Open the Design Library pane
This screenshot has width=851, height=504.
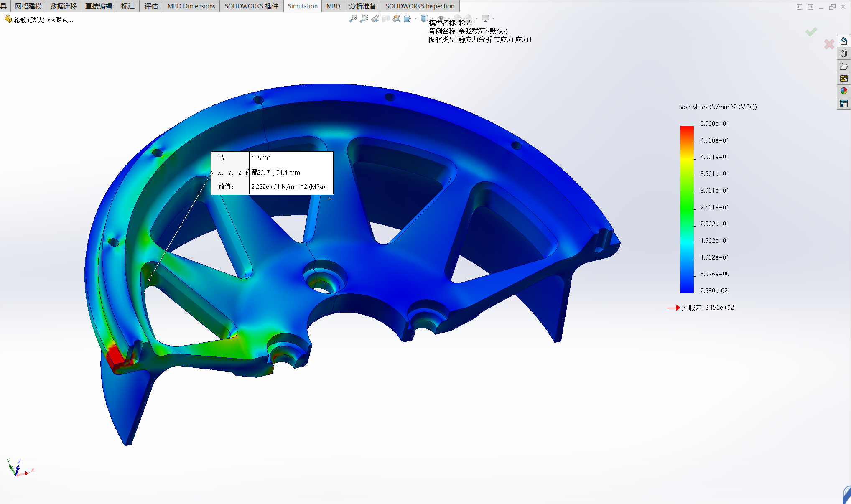[x=844, y=53]
